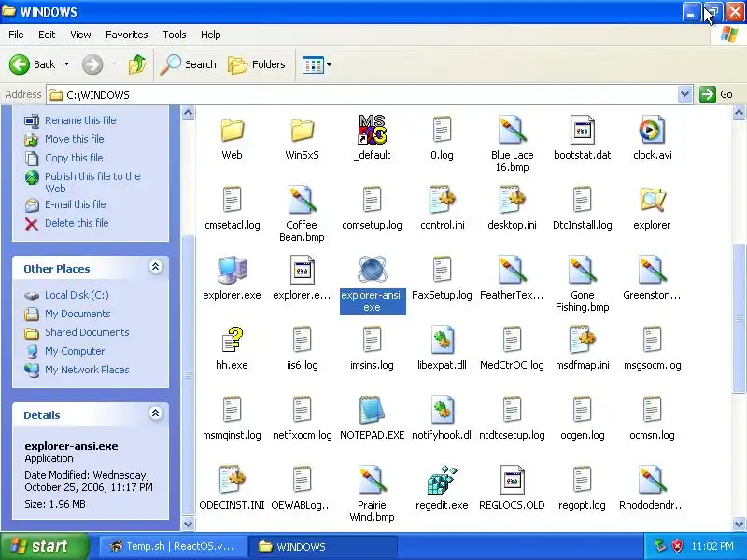This screenshot has width=747, height=560.
Task: Open the Help menu
Action: [211, 35]
